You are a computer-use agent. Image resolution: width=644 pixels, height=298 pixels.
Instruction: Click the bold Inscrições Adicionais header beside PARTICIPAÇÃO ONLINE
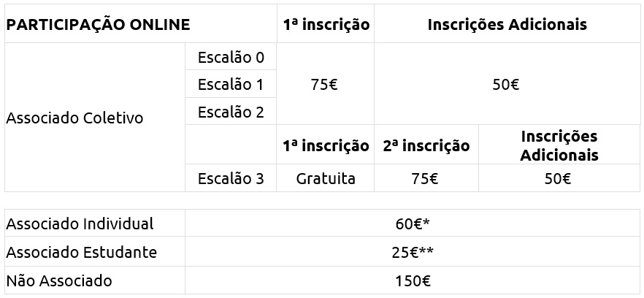(x=507, y=25)
